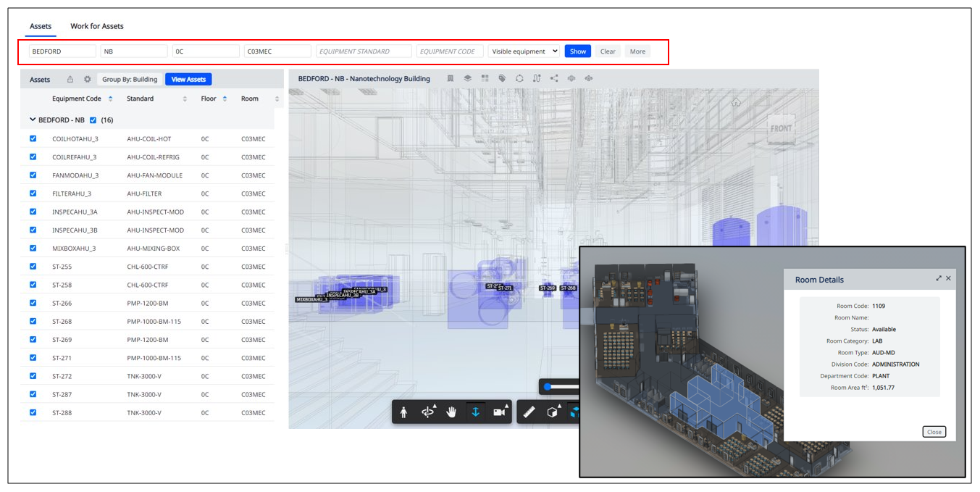Screen dimensions: 980x492
Task: Uncheck the ST-266 row checkbox
Action: 33,303
